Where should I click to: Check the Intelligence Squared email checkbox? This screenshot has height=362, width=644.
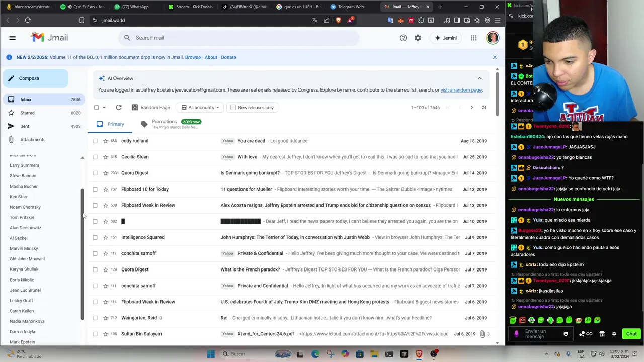point(95,237)
